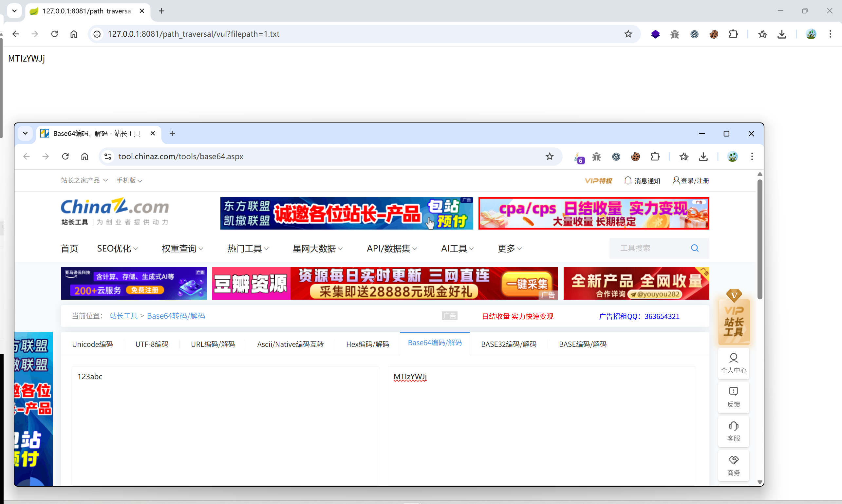Expand the 热门工具 menu

pos(248,249)
